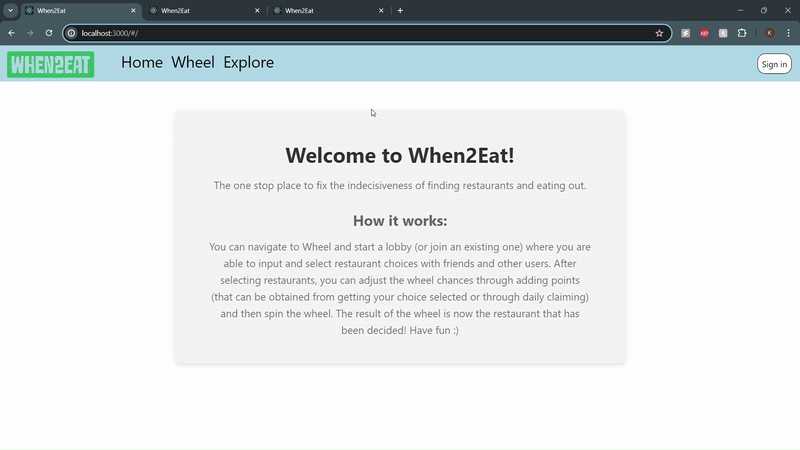This screenshot has width=800, height=450.
Task: Click the profile avatar 'K'
Action: tap(769, 33)
